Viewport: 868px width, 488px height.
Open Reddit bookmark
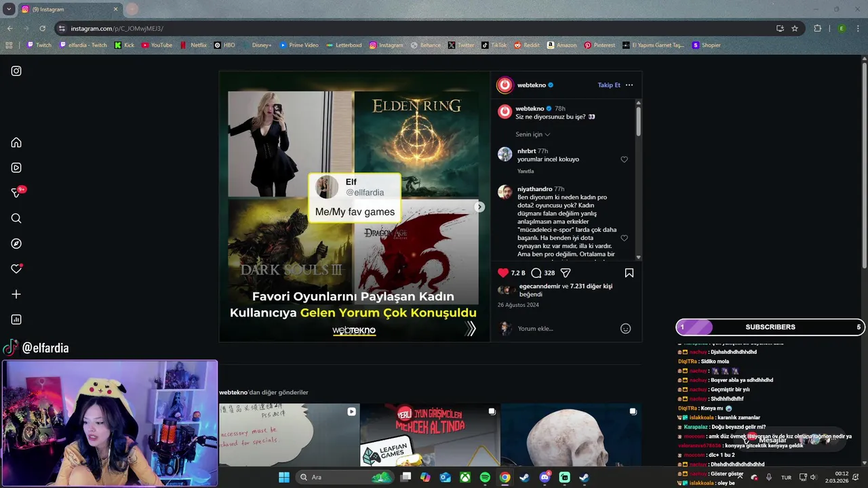click(x=527, y=45)
